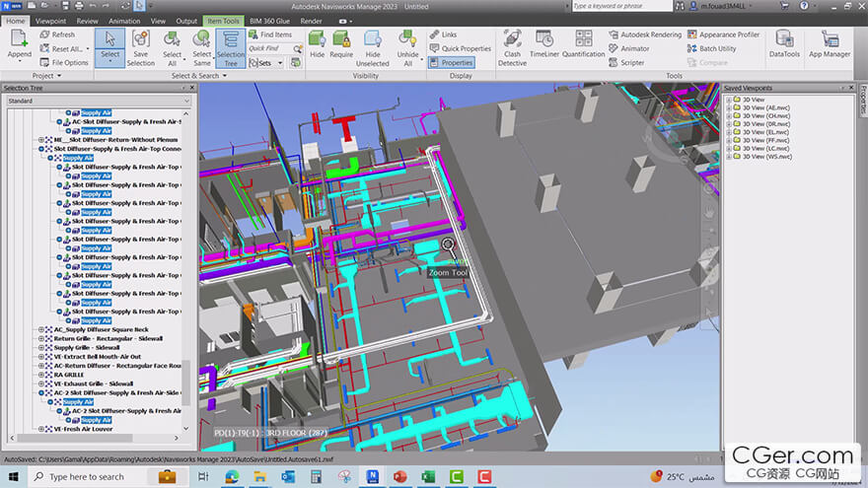
Task: Open the Scripter tool
Action: click(626, 62)
